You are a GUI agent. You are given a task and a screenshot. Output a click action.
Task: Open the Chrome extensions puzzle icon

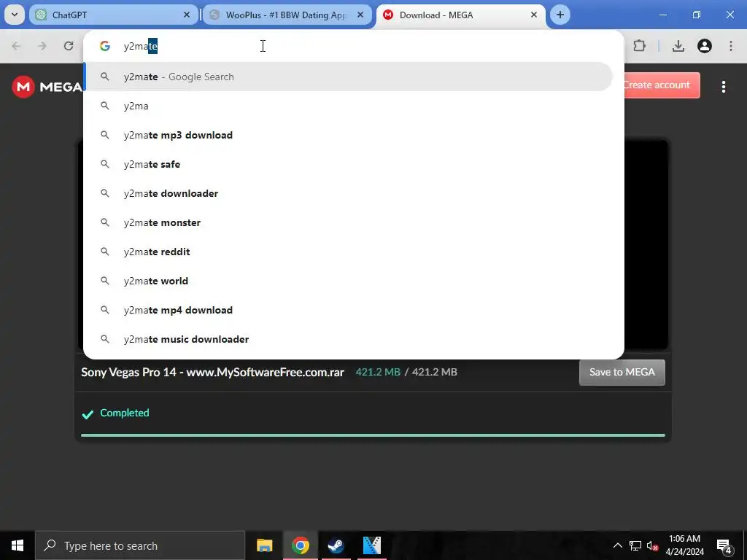tap(639, 46)
